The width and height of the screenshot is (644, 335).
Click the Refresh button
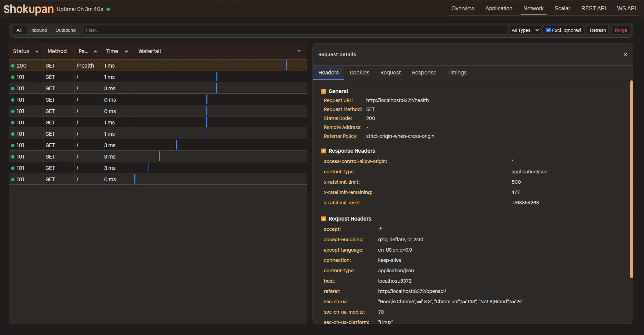click(597, 30)
